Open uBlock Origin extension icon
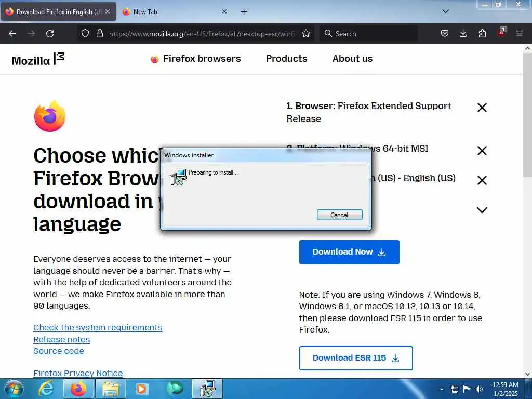 [x=501, y=33]
